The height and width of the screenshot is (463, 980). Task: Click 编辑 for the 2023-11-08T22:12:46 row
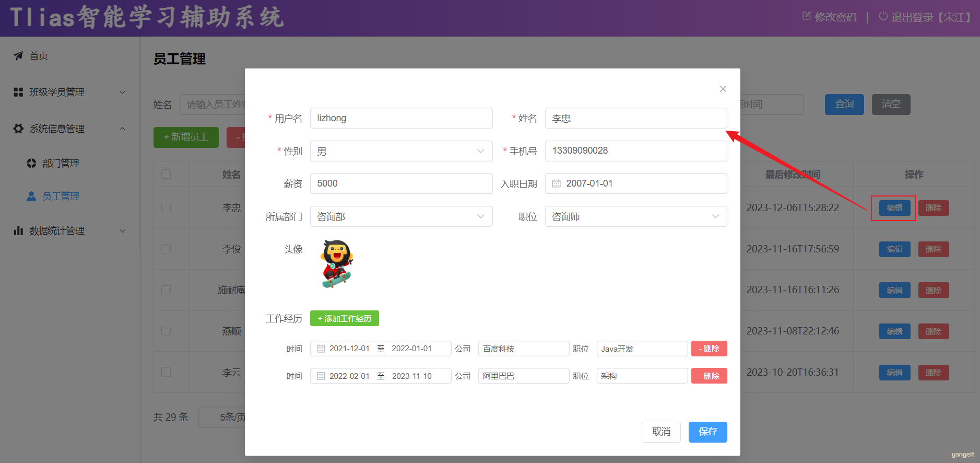pyautogui.click(x=894, y=331)
